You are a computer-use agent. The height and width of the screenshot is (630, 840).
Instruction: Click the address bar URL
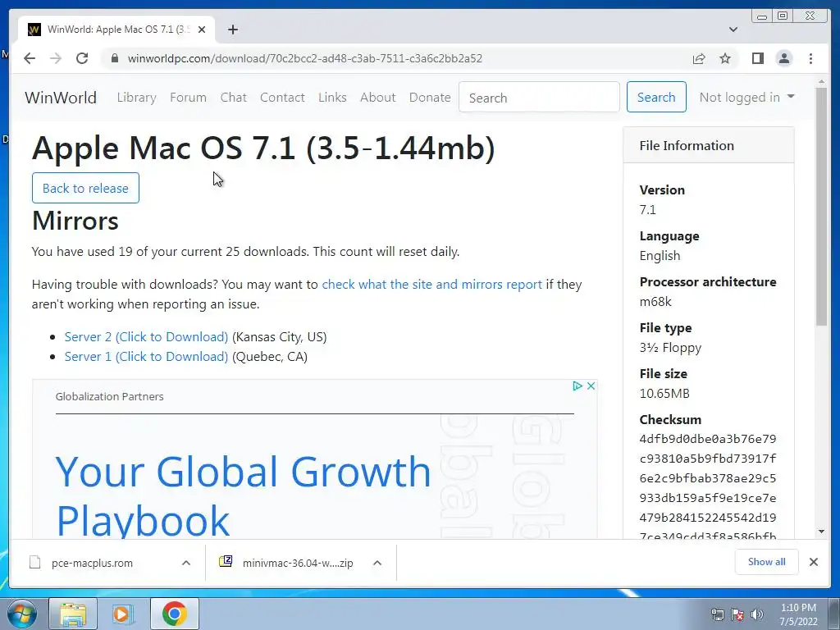(x=305, y=58)
